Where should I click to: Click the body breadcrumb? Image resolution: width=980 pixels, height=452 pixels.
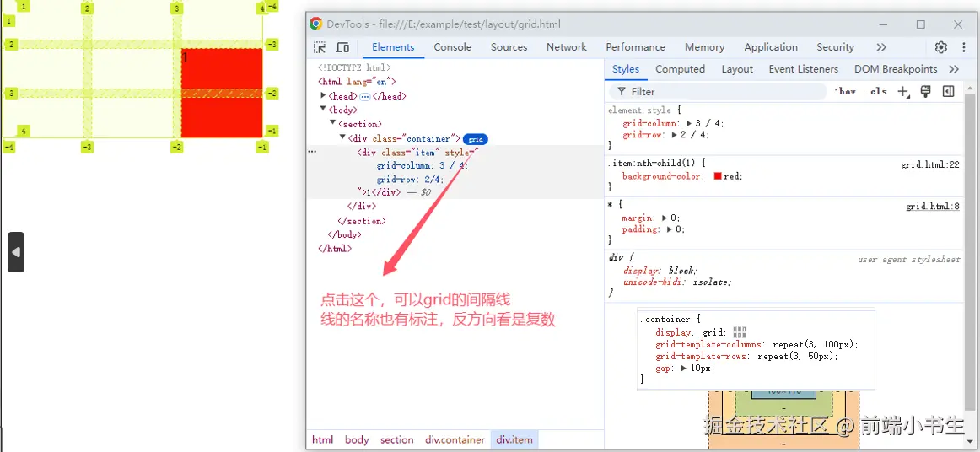(x=357, y=439)
